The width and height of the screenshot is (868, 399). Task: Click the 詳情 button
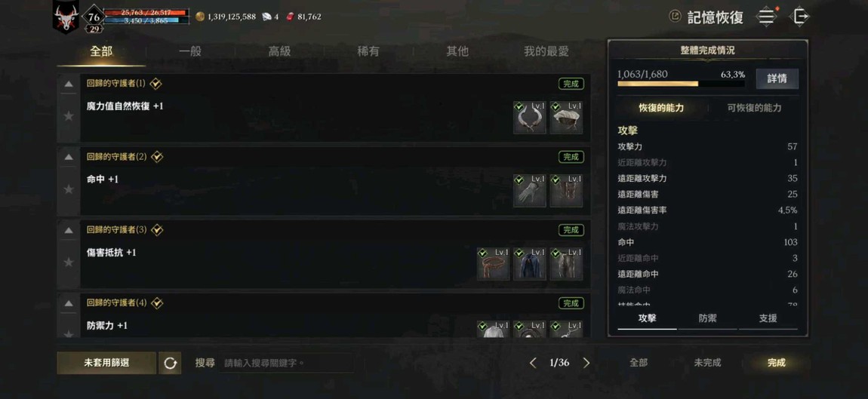[x=777, y=78]
